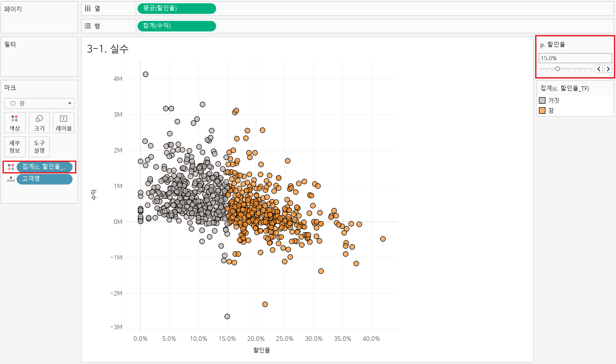Decrease p. 할인율 parameter with left arrow
This screenshot has height=364, width=616.
coord(599,69)
